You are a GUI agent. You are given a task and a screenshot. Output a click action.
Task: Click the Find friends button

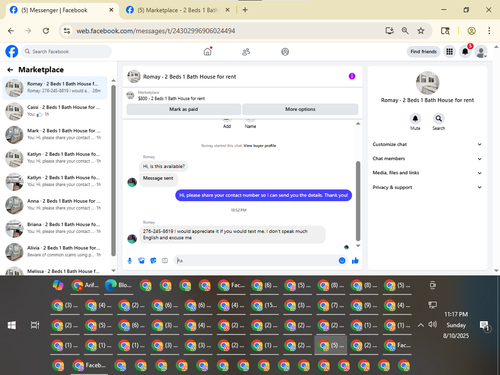tap(423, 52)
